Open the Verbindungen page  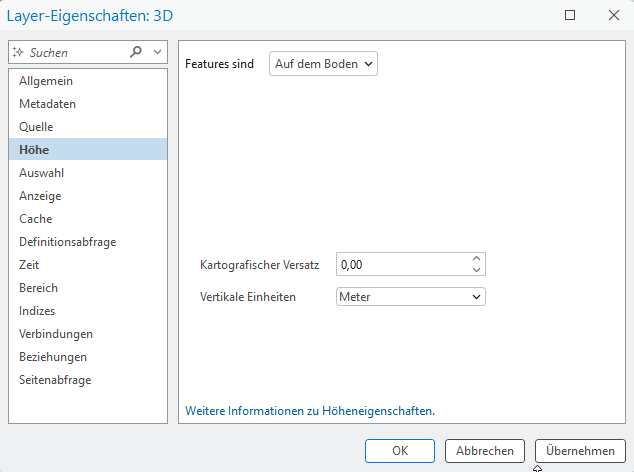tap(88, 334)
